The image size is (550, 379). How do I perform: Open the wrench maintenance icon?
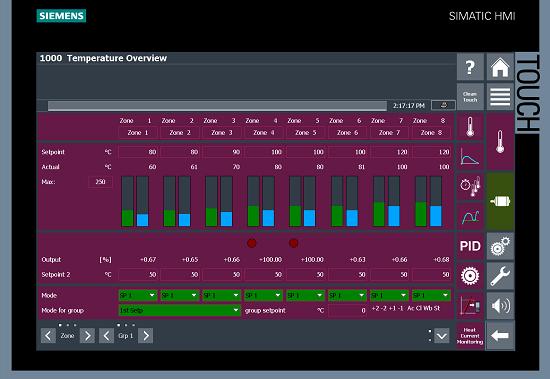coord(500,276)
